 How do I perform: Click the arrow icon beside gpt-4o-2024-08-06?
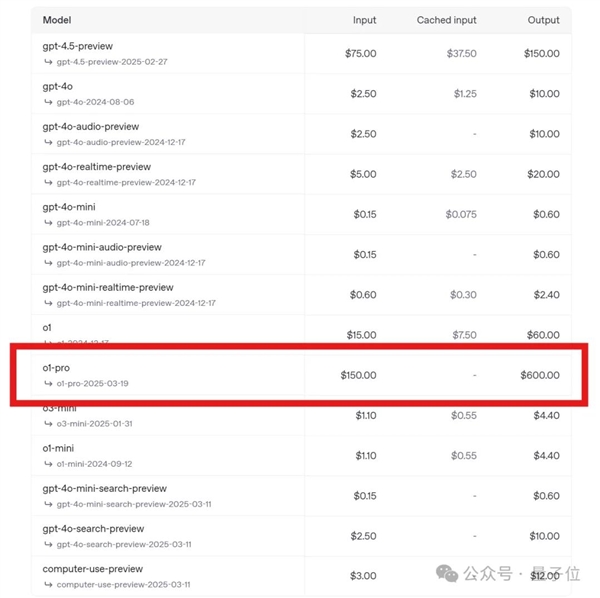(48, 102)
